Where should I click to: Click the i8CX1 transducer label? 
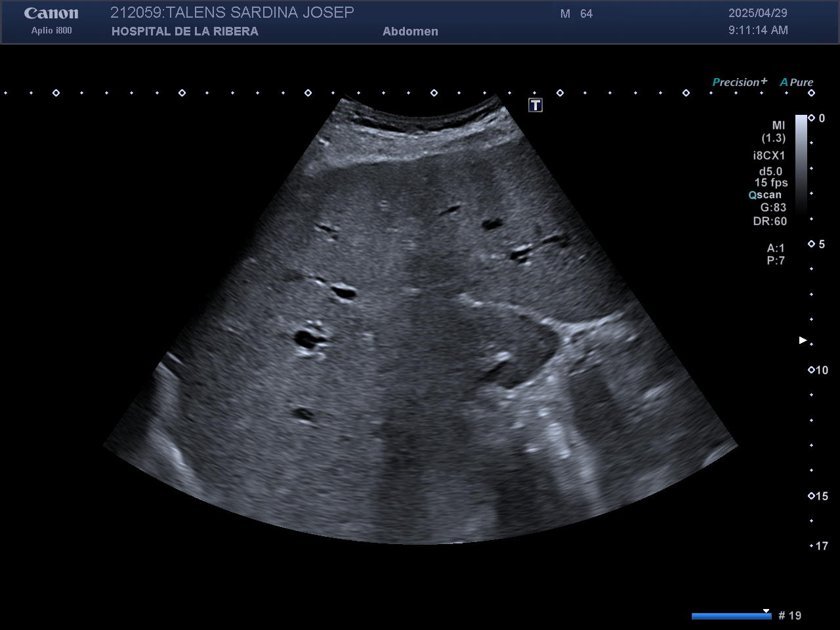769,156
